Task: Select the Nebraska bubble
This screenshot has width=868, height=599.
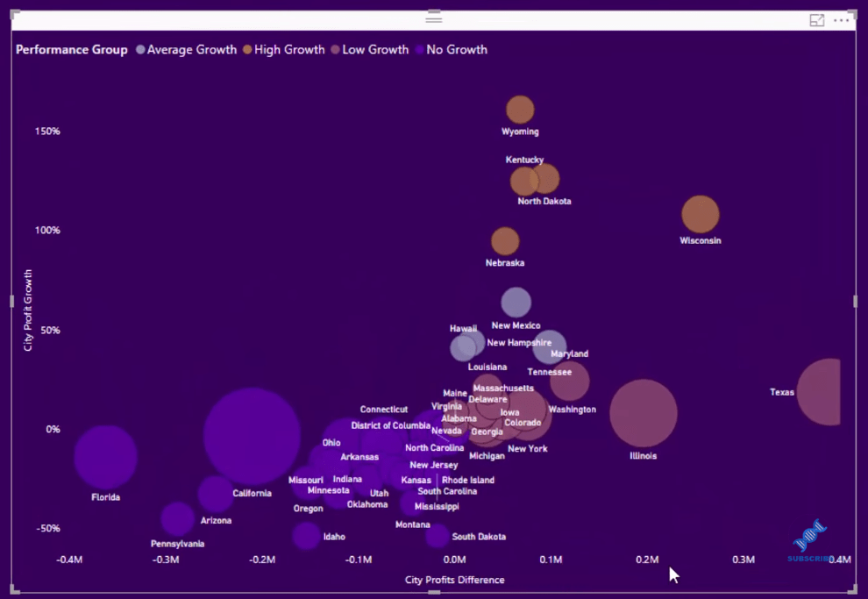Action: [x=505, y=241]
